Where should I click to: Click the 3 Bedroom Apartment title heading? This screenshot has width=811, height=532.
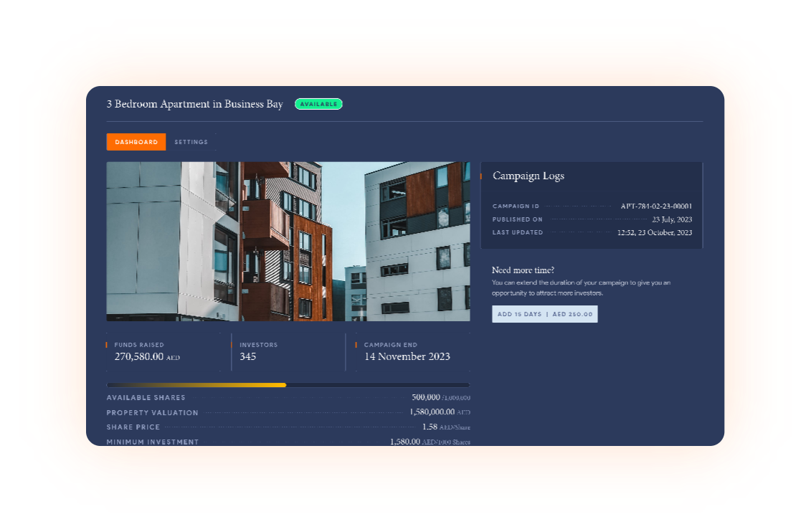pyautogui.click(x=195, y=103)
